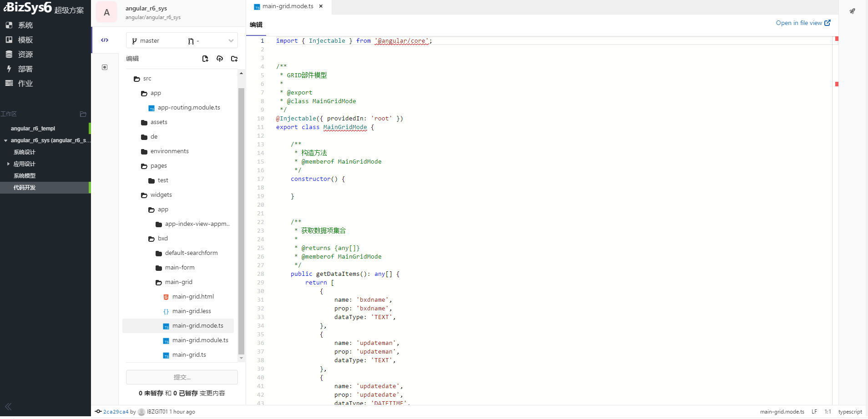Click the upload file icon
Screen dimensions: 868x419
(x=220, y=59)
